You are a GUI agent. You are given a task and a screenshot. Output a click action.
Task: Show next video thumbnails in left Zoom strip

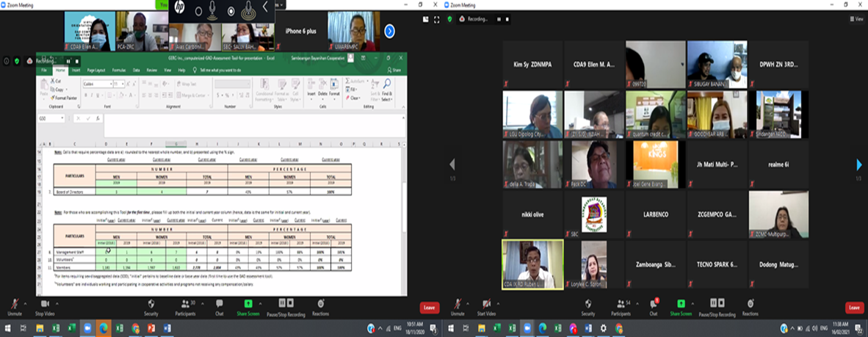tap(390, 31)
